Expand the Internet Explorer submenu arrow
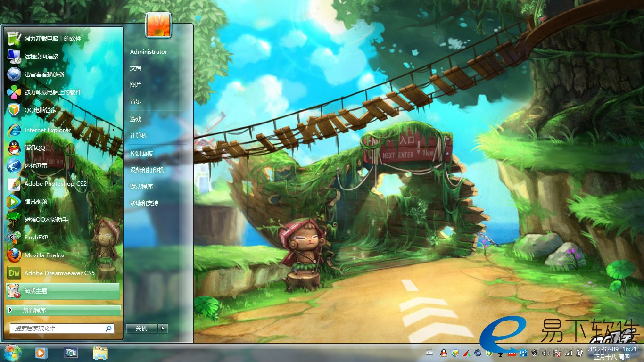 click(114, 130)
